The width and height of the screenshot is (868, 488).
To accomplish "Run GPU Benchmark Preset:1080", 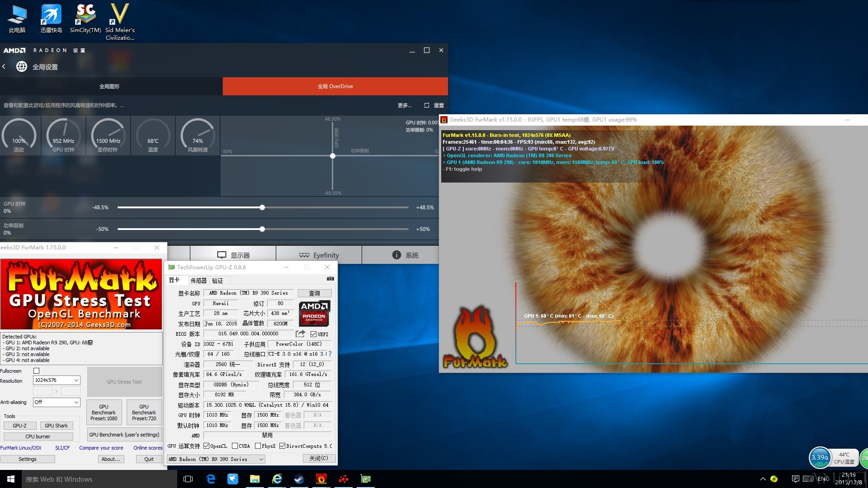I will pos(104,413).
